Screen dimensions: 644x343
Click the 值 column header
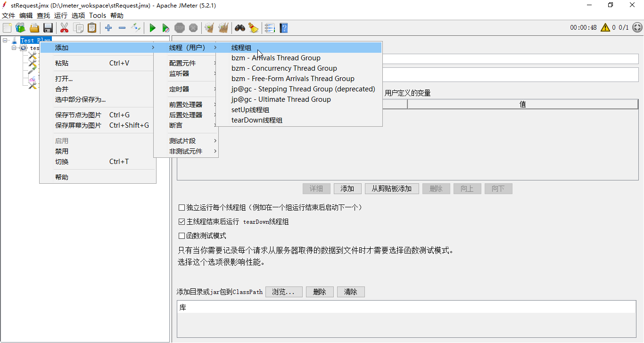click(x=523, y=105)
